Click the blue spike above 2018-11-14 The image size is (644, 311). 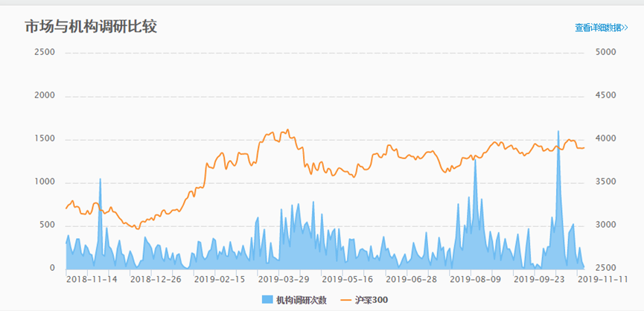[x=100, y=182]
